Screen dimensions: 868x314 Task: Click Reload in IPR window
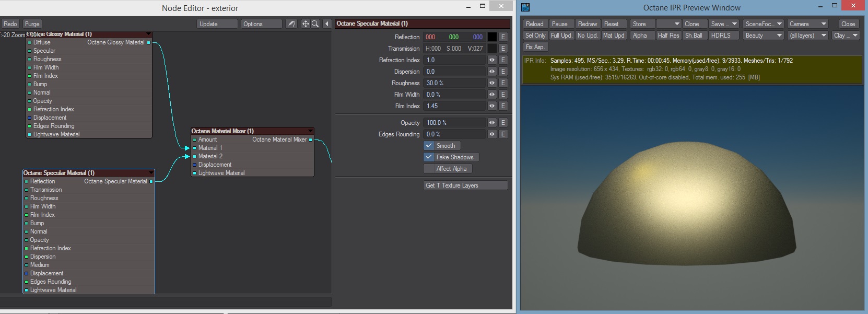click(x=535, y=24)
